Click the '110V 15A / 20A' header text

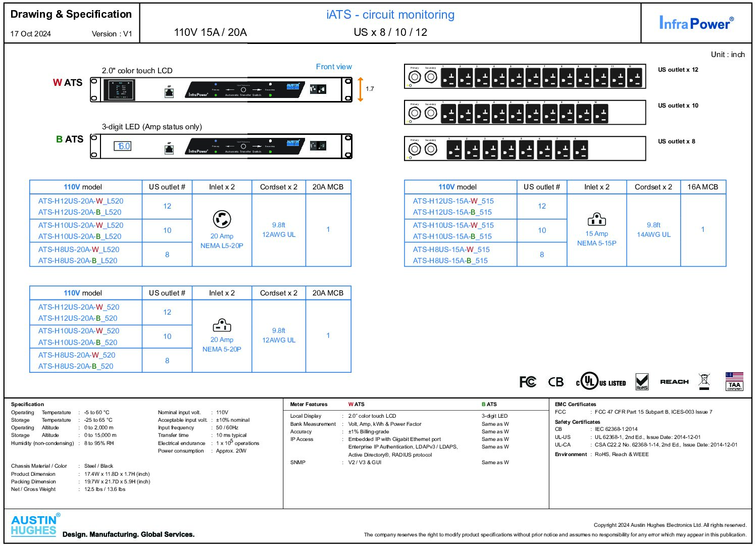tap(211, 32)
